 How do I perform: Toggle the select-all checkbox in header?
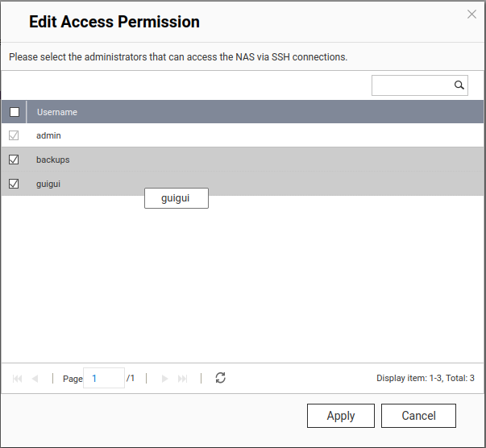coord(14,112)
